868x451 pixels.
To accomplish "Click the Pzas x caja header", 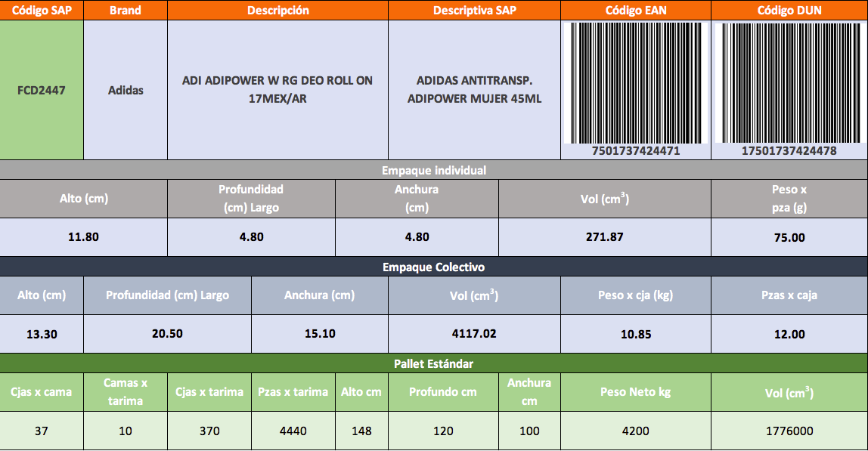I will [789, 295].
